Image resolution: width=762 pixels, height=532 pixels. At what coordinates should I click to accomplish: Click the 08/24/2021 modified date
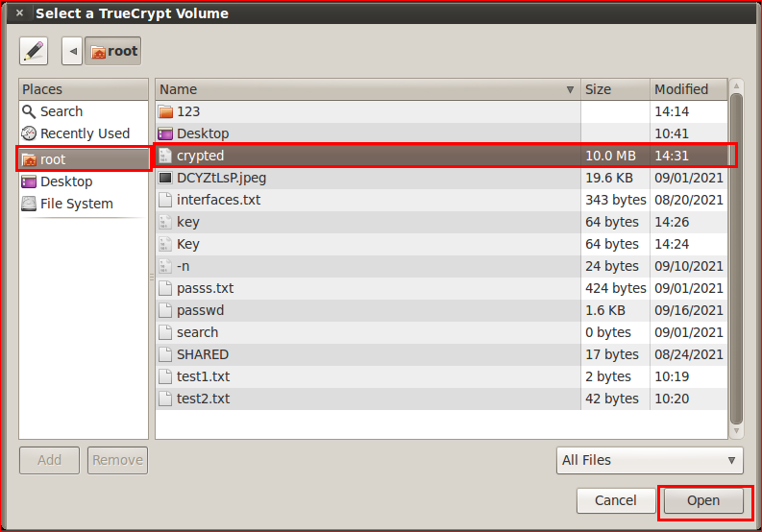[x=689, y=354]
